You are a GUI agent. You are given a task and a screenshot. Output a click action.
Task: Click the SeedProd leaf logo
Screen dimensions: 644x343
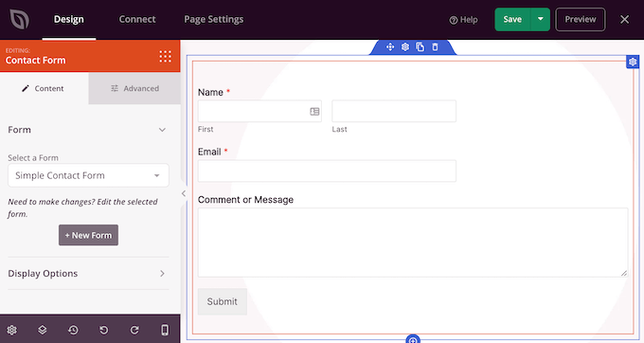19,19
